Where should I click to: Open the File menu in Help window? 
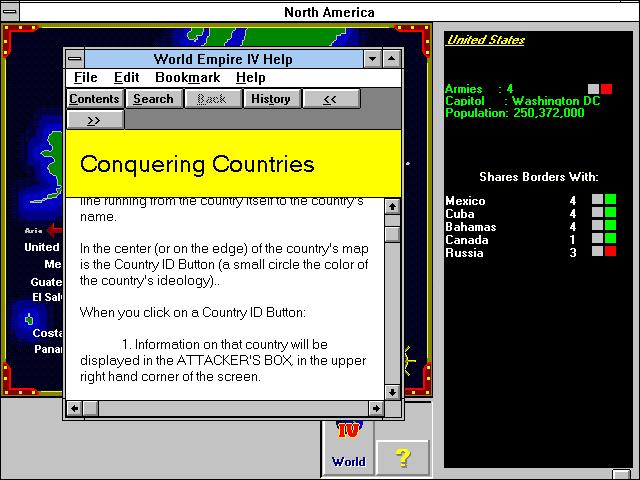[86, 78]
